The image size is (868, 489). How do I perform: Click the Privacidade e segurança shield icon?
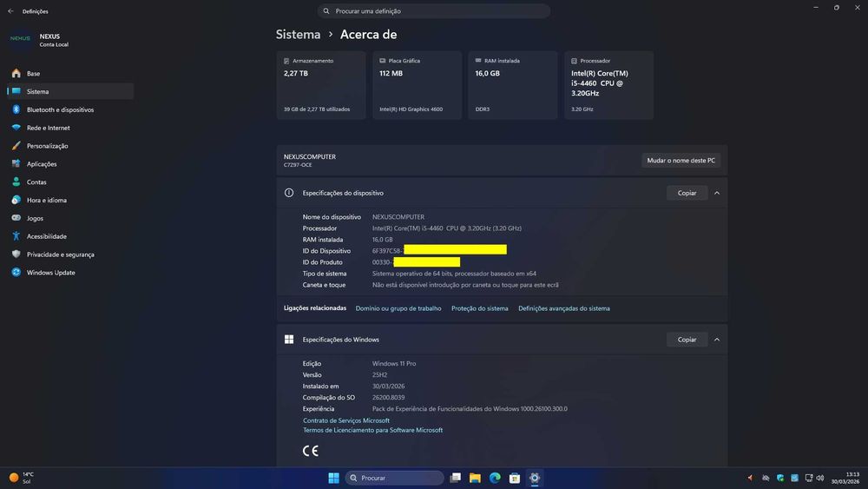pos(16,254)
